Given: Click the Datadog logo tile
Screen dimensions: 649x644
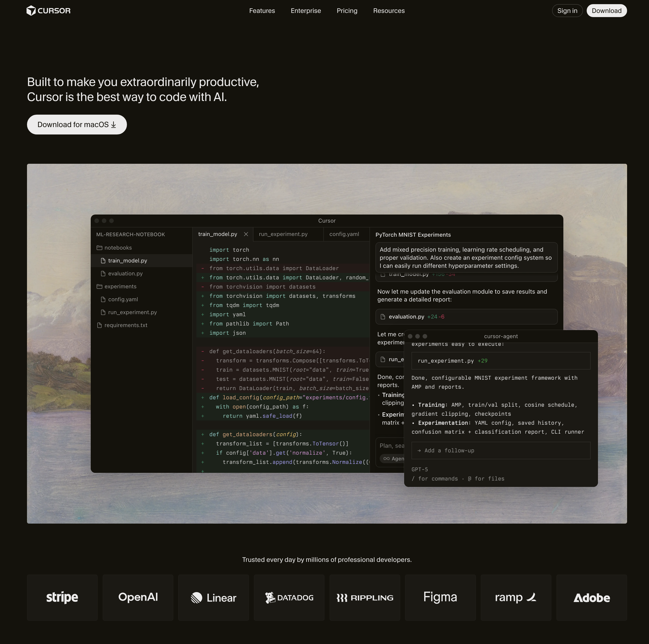Looking at the screenshot, I should (x=289, y=597).
